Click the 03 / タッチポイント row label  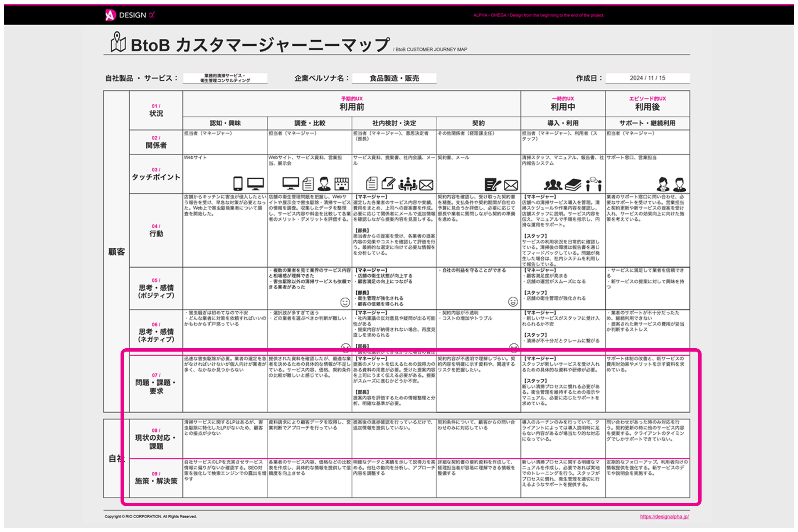click(x=156, y=174)
